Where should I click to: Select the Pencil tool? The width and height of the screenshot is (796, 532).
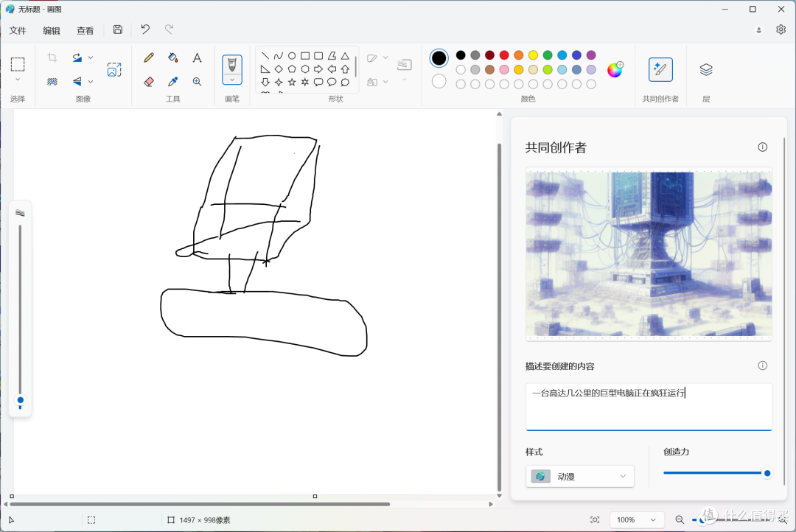[149, 57]
